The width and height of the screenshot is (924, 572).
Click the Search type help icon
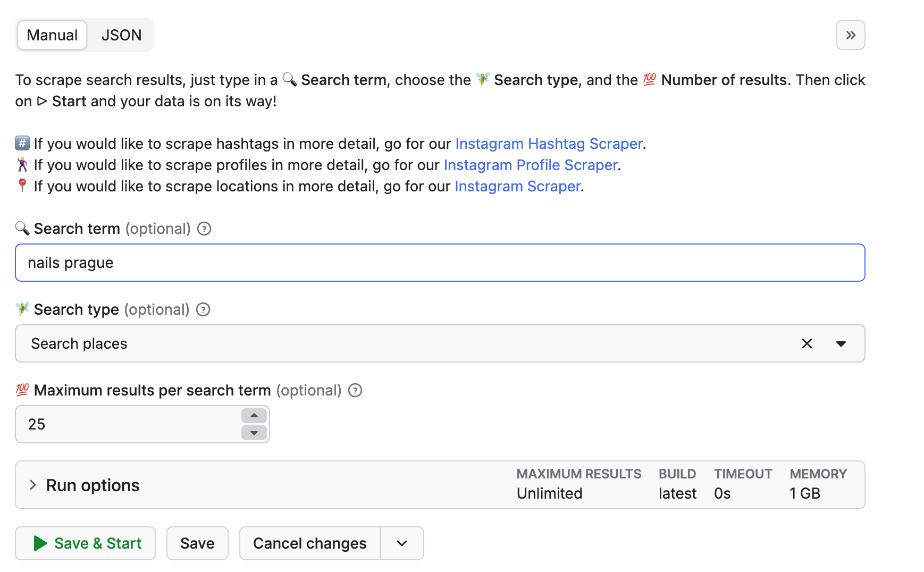point(203,309)
